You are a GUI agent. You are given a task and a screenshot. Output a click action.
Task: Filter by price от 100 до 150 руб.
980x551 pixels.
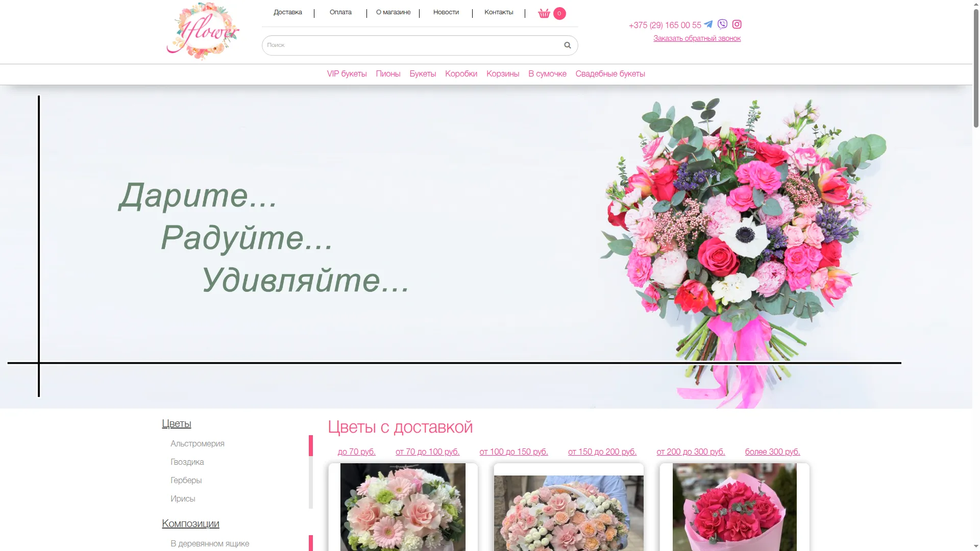click(x=514, y=452)
